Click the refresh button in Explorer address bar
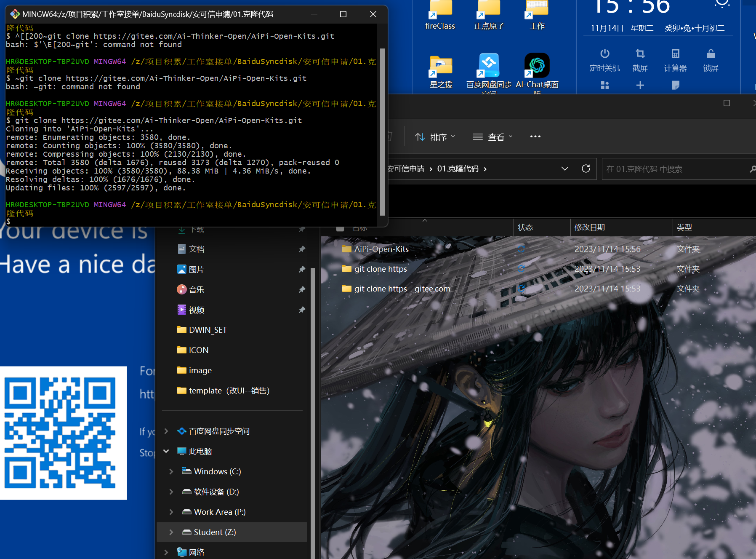This screenshot has height=559, width=756. [x=586, y=169]
